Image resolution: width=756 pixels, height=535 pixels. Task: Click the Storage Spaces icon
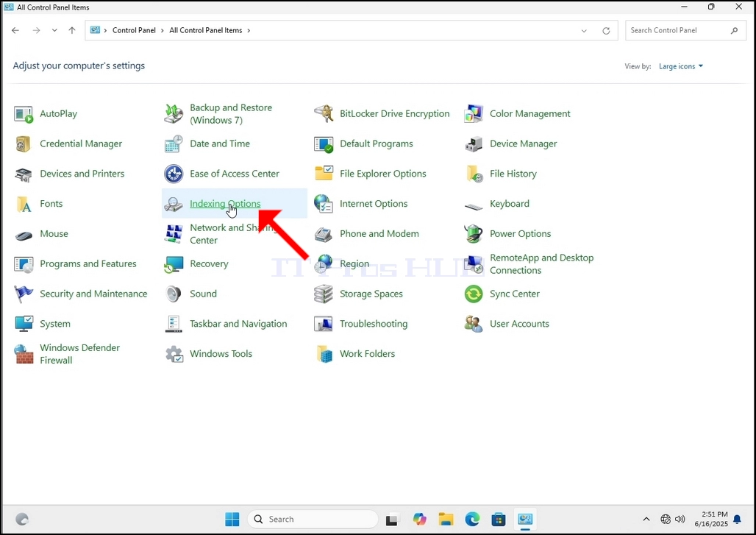324,294
